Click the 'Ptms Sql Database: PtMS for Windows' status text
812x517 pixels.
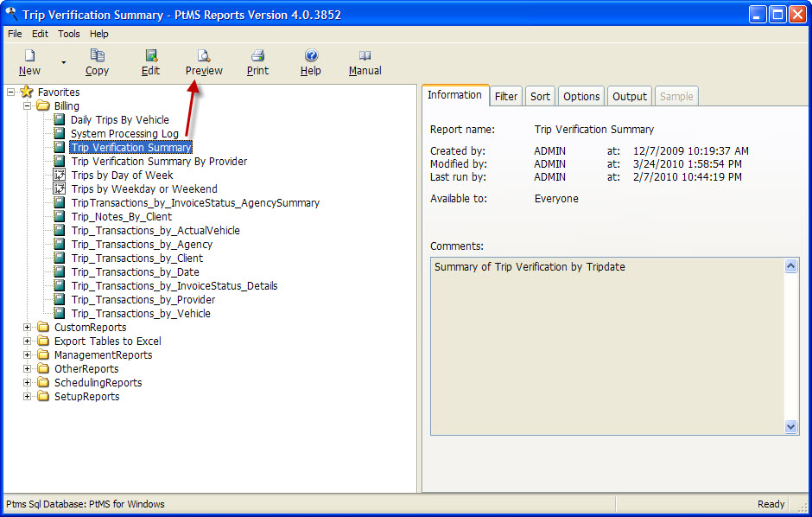[86, 504]
